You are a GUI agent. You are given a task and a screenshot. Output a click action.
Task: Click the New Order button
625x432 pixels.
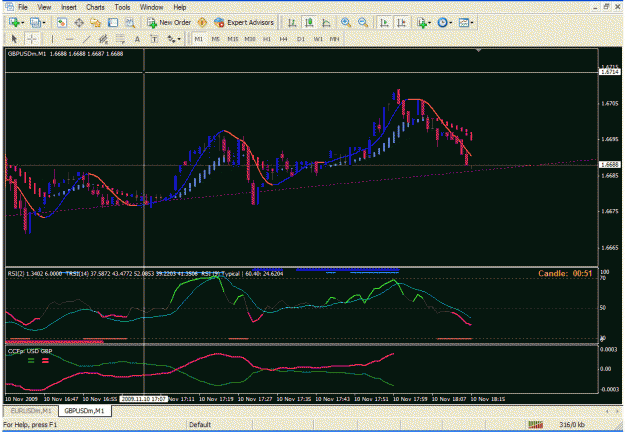169,23
